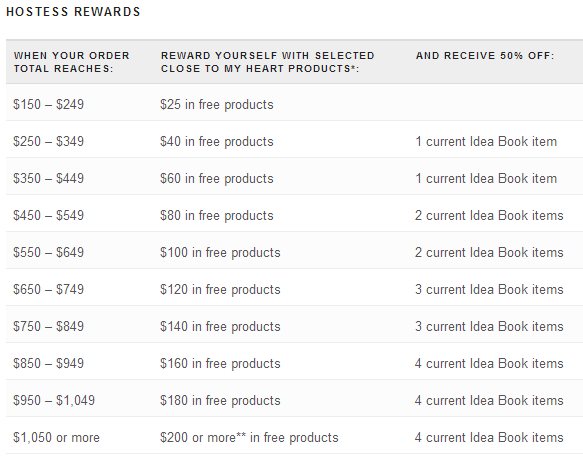This screenshot has height=467, width=583.
Task: Select the $750 – $849 order range
Action: pos(48,326)
